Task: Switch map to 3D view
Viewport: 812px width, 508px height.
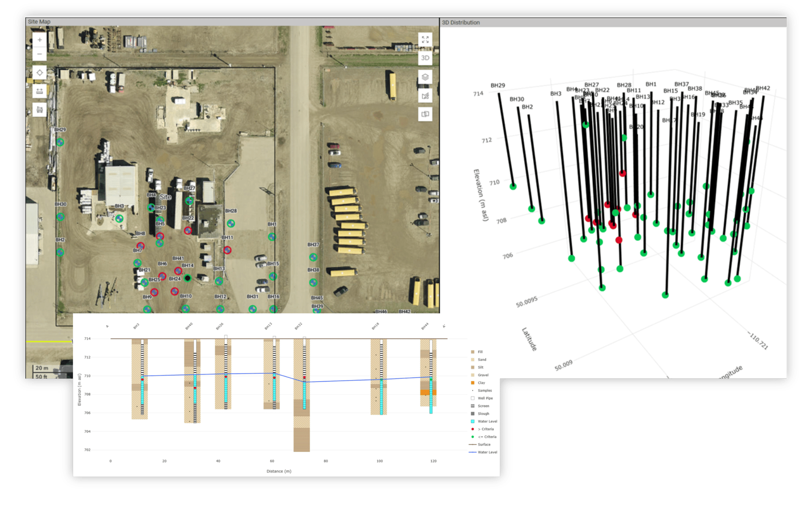Action: 425,58
